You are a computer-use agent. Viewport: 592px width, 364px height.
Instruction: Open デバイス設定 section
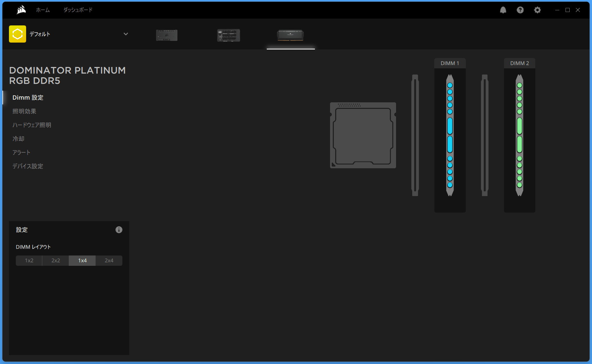tap(28, 166)
